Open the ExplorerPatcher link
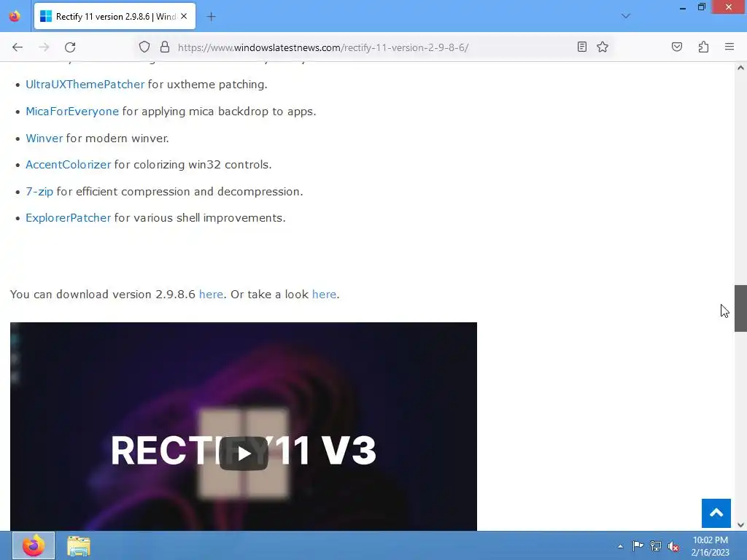 pyautogui.click(x=68, y=218)
